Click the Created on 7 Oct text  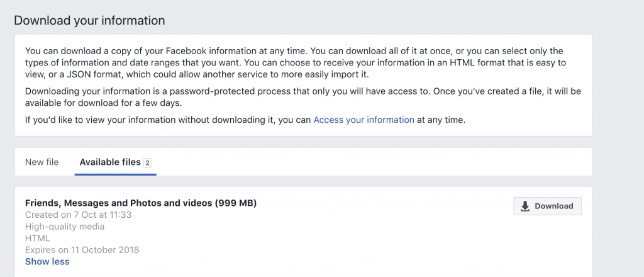coord(78,215)
